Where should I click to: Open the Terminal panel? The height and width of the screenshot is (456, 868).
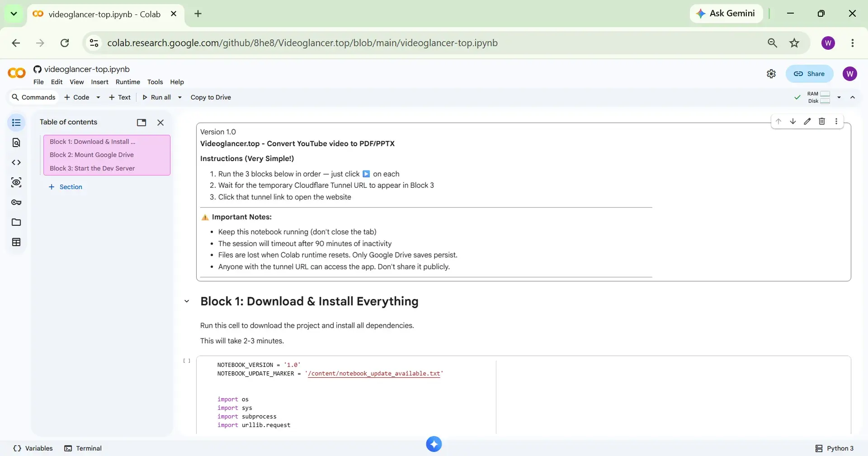83,448
